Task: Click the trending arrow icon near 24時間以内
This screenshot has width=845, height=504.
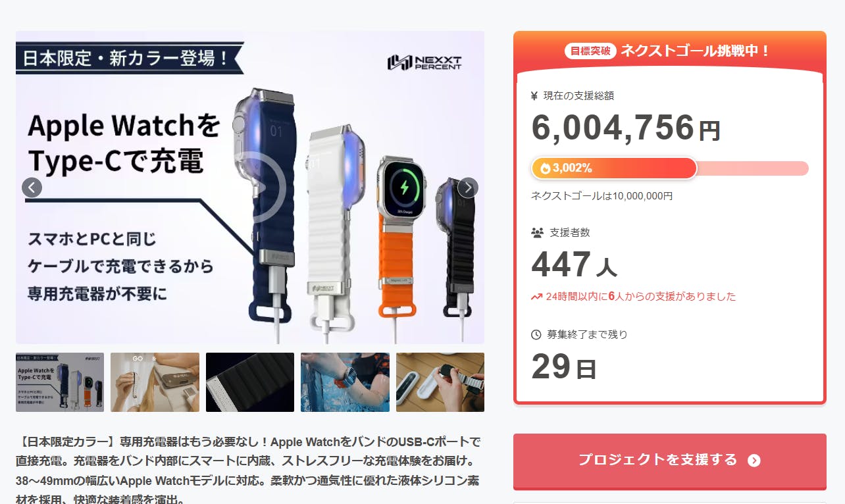Action: pyautogui.click(x=536, y=297)
